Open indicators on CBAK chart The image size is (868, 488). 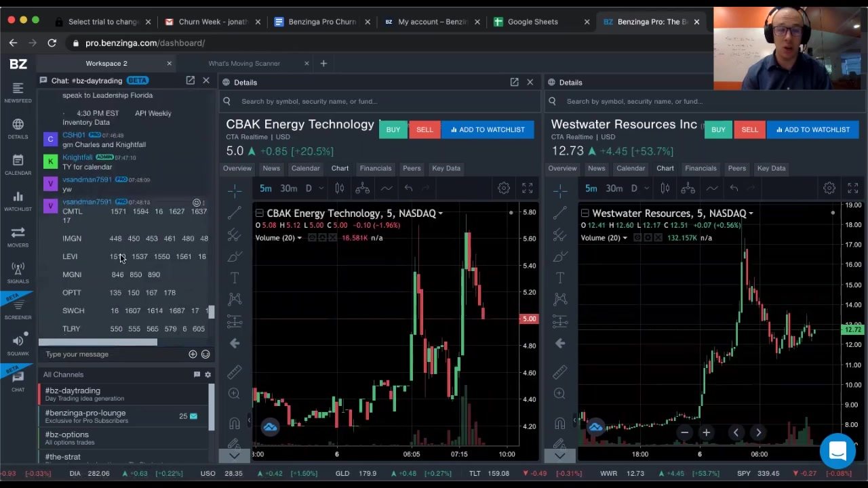pyautogui.click(x=387, y=188)
